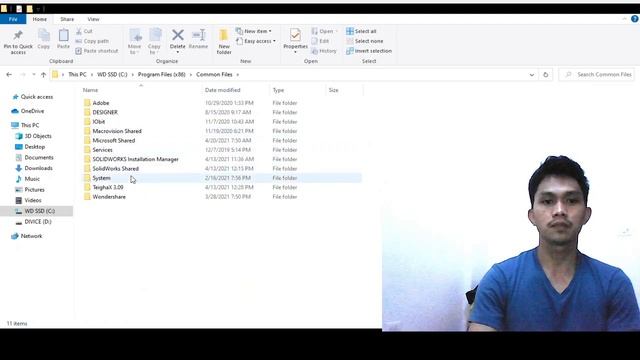Click the Delete X icon
Image resolution: width=640 pixels, height=360 pixels.
point(178,36)
